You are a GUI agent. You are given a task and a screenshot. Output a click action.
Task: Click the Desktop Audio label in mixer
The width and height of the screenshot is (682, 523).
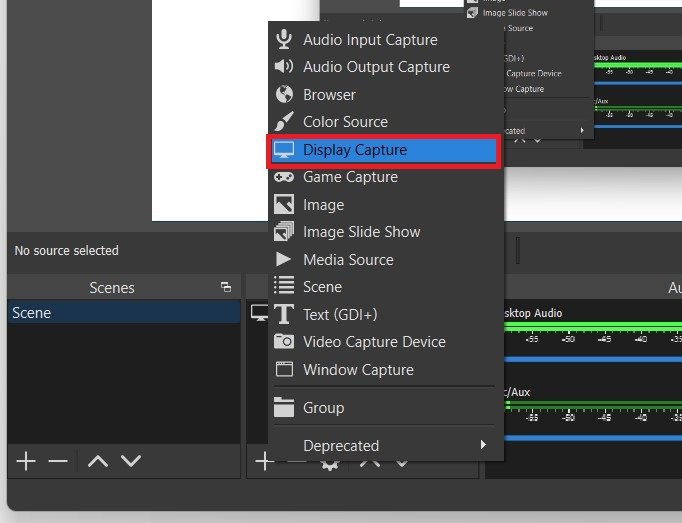pos(533,313)
